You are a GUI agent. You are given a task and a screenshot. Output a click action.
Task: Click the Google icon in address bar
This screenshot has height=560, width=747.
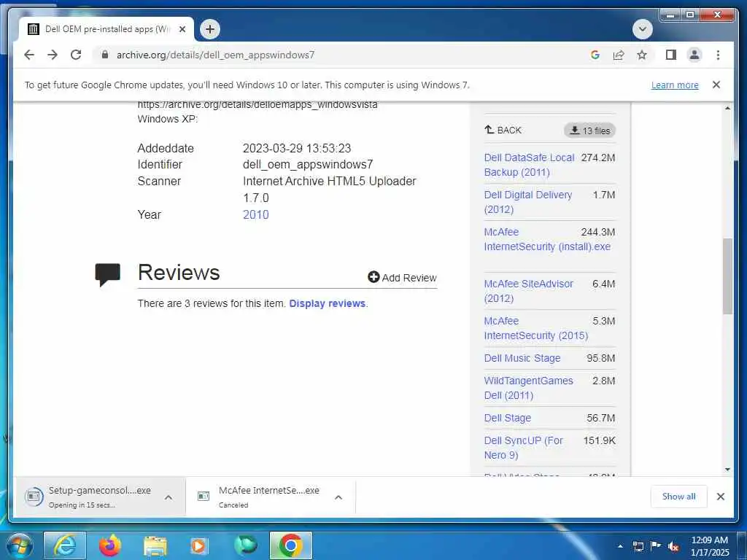click(x=595, y=55)
